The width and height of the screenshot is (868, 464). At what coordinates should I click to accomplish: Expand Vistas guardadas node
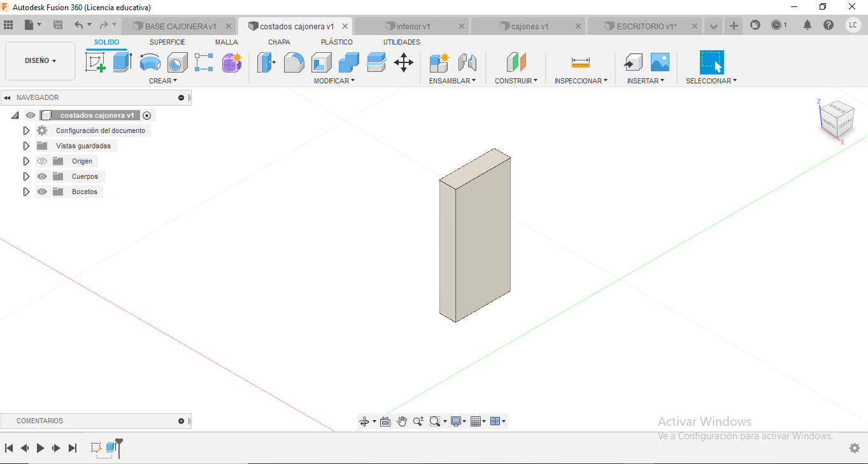click(x=26, y=146)
